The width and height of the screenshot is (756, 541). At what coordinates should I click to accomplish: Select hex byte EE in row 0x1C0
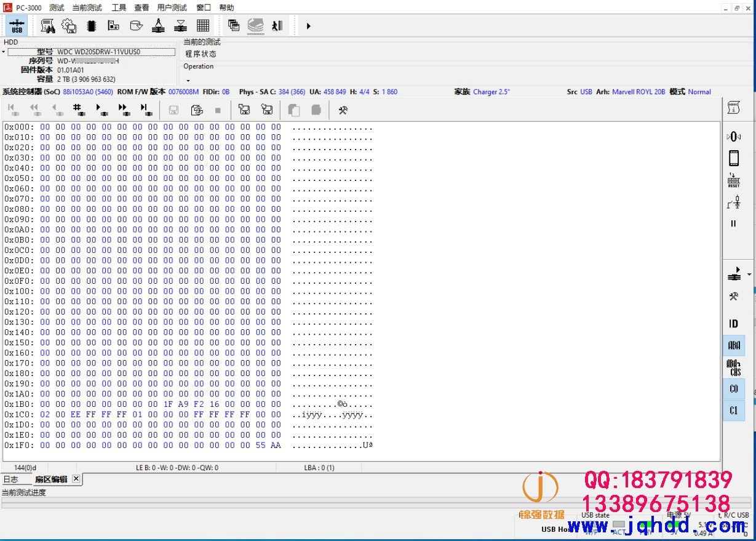tap(76, 414)
